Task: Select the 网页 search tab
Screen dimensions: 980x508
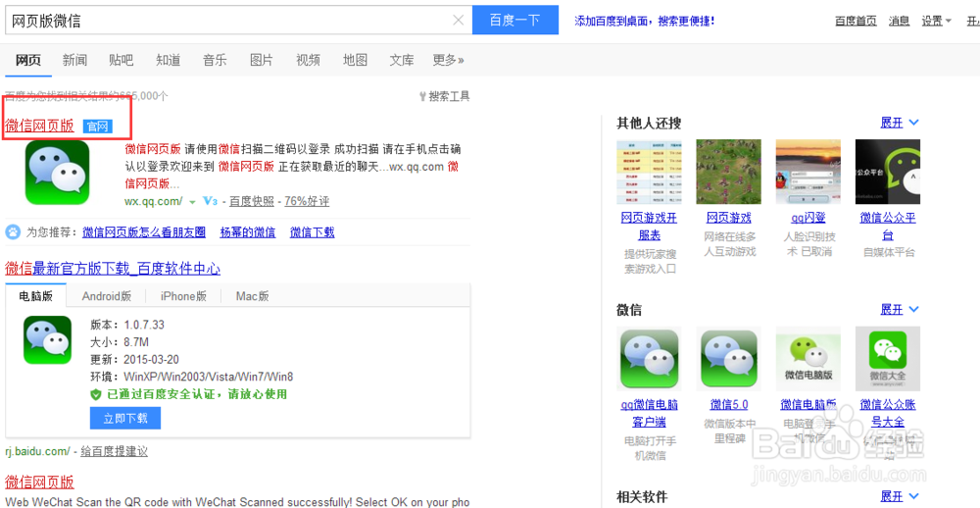Action: (x=28, y=60)
